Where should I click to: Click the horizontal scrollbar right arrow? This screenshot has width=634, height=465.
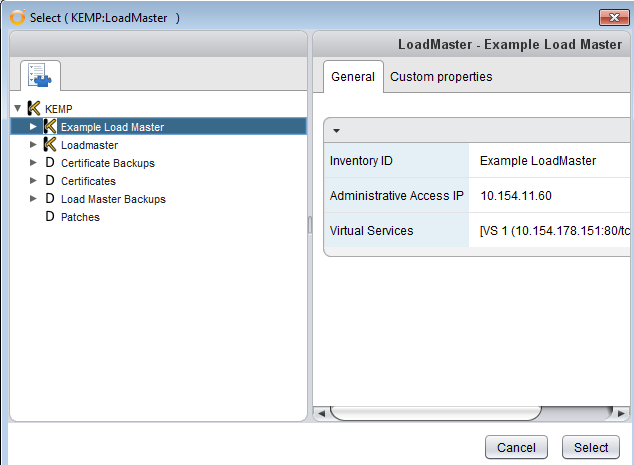pyautogui.click(x=621, y=414)
